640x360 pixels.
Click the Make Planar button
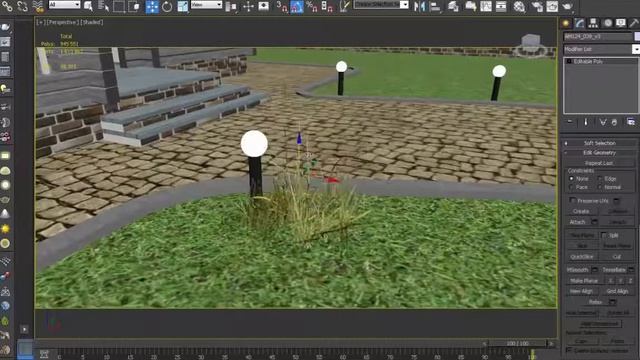coord(584,281)
